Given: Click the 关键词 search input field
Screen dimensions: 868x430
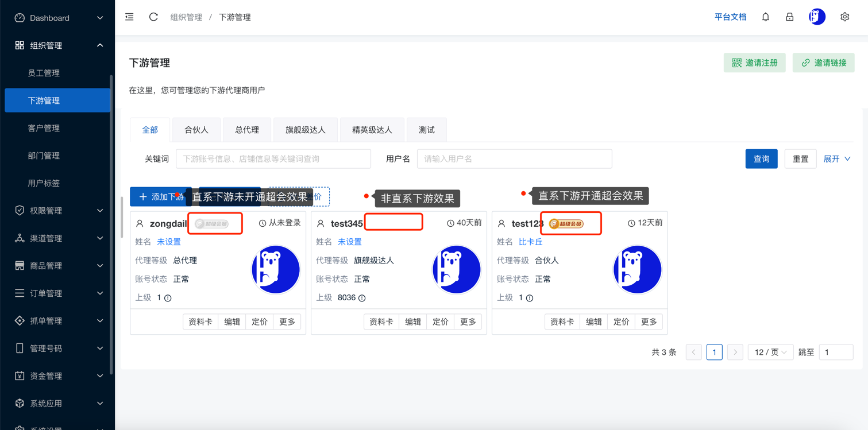Looking at the screenshot, I should coord(273,159).
